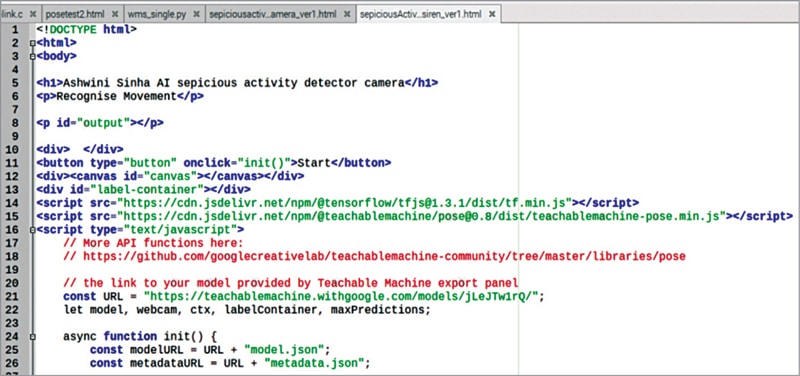Click the empty <div> </div> on line 10
The height and width of the screenshot is (376, 800).
click(x=80, y=149)
